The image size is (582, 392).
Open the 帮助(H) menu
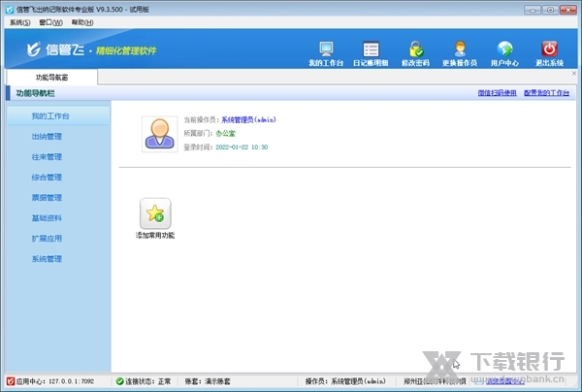(82, 22)
